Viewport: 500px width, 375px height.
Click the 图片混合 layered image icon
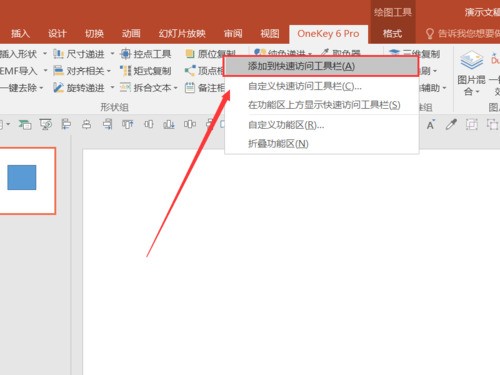[471, 60]
